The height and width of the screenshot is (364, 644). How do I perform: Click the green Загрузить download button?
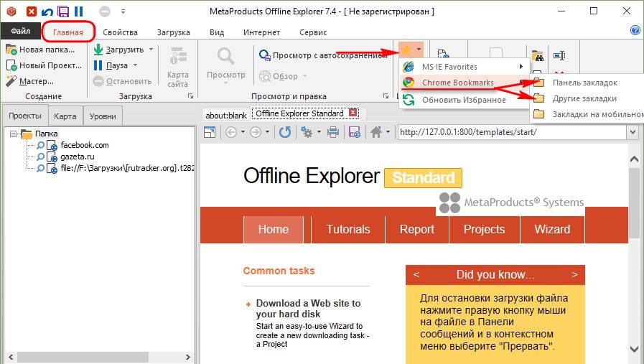point(118,50)
